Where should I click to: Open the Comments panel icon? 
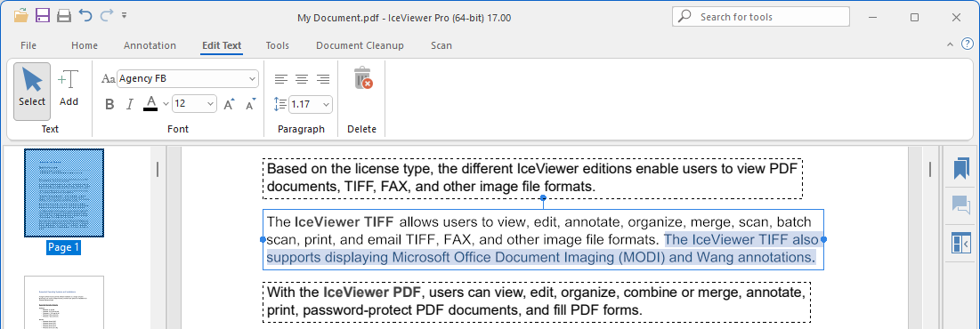point(960,205)
